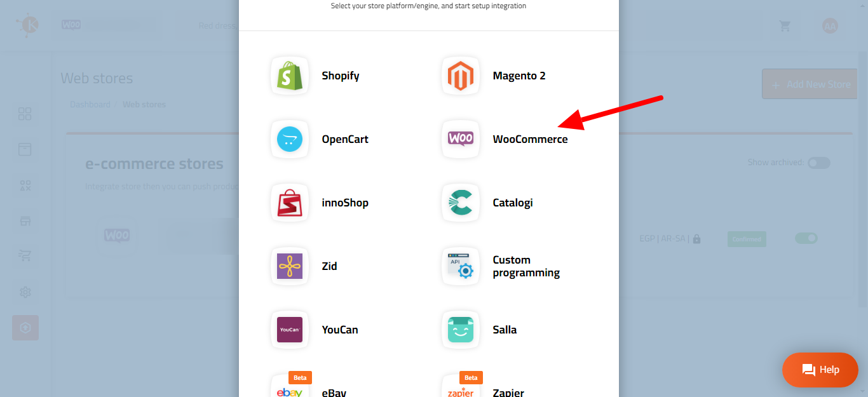Viewport: 868px width, 397px height.
Task: Go to the Dashboard breadcrumb link
Action: pyautogui.click(x=90, y=104)
